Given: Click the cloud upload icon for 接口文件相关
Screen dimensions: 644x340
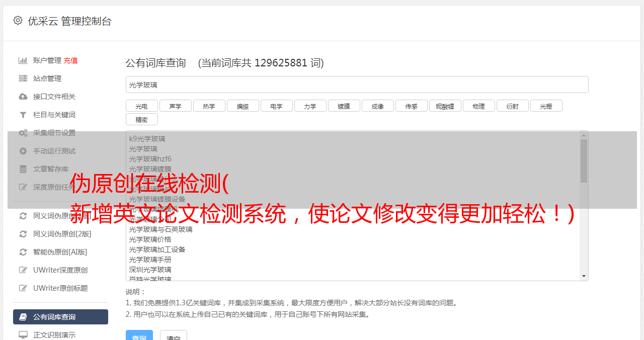Looking at the screenshot, I should coord(23,97).
